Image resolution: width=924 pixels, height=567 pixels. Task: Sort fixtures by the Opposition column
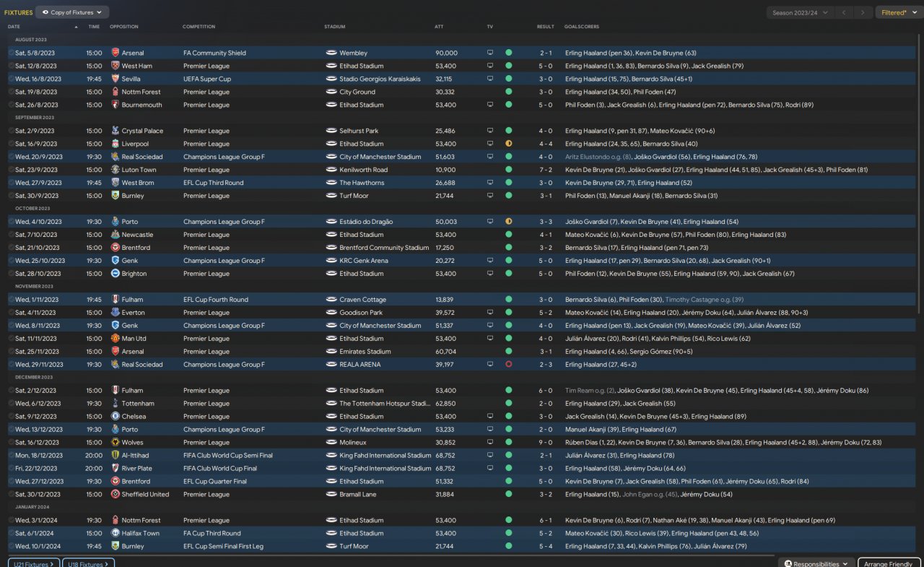click(x=124, y=27)
